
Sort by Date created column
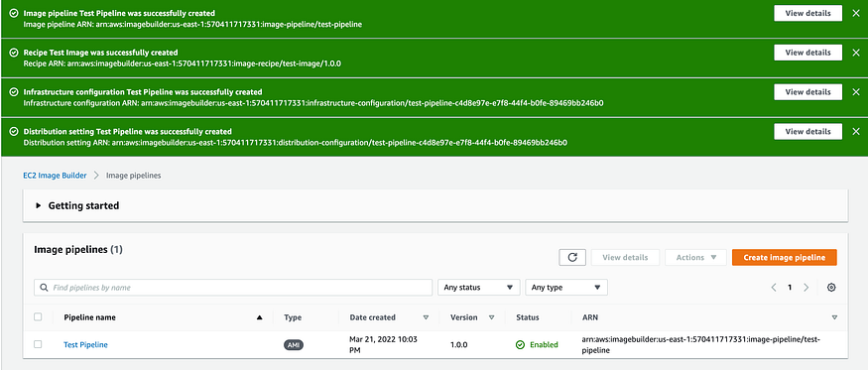[373, 317]
